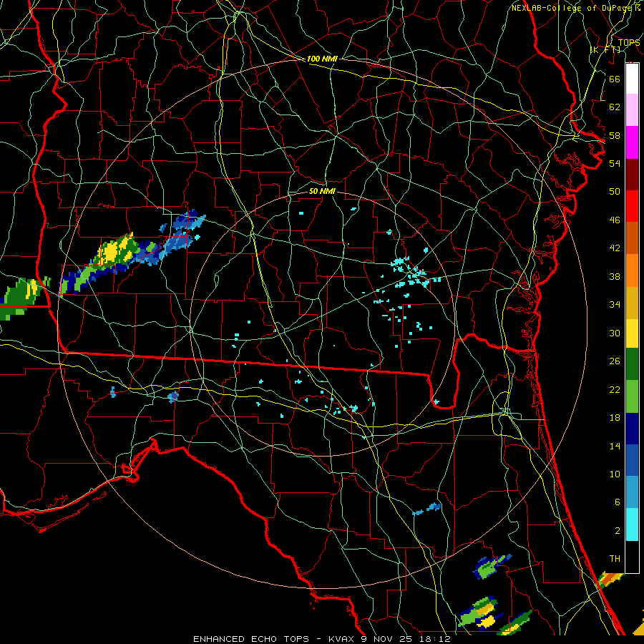Click the navy legend swatch beside 18

pos(632,429)
